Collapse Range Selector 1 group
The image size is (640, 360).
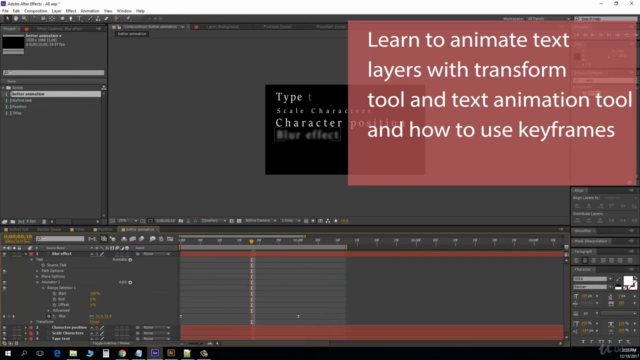43,288
